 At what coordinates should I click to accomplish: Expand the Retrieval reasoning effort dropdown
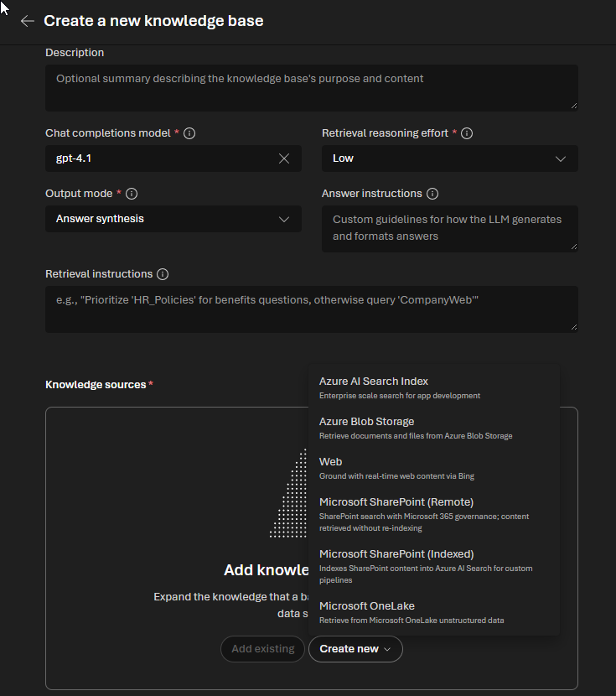click(x=450, y=158)
